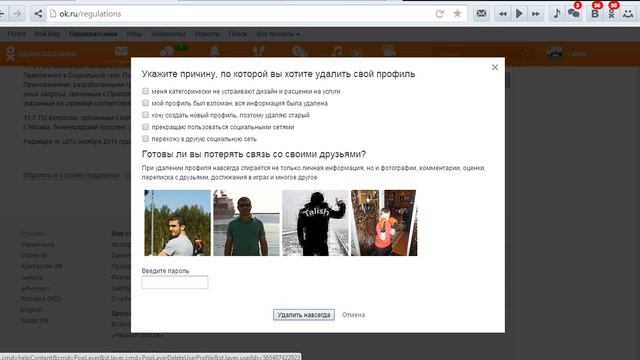The image size is (640, 360).
Task: Click 'Отмена' to cancel deletion
Action: [x=353, y=315]
